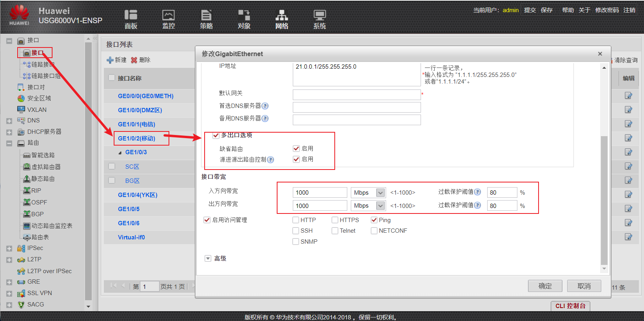Open 出方向带宽 Mbps unit dropdown
Screen dimensions: 644x321
click(380, 206)
